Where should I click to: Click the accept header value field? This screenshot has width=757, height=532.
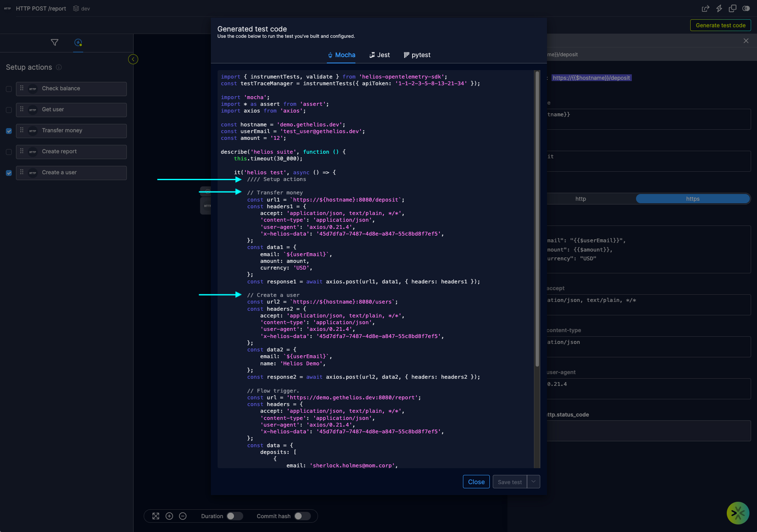point(649,304)
